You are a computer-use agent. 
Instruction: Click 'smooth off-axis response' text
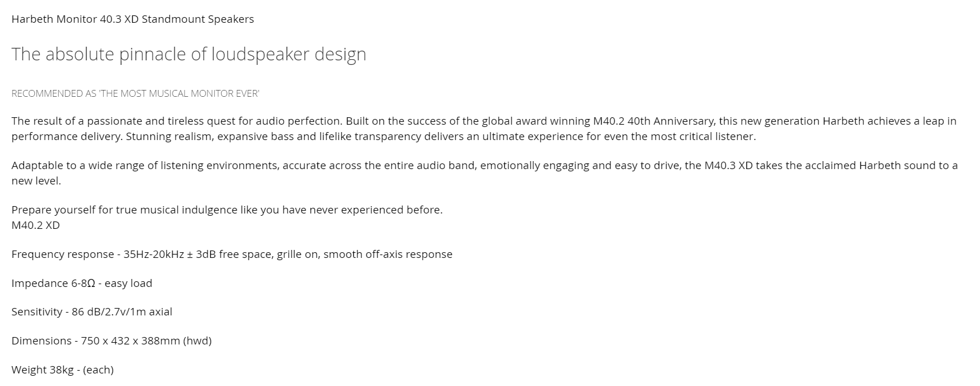click(x=388, y=254)
